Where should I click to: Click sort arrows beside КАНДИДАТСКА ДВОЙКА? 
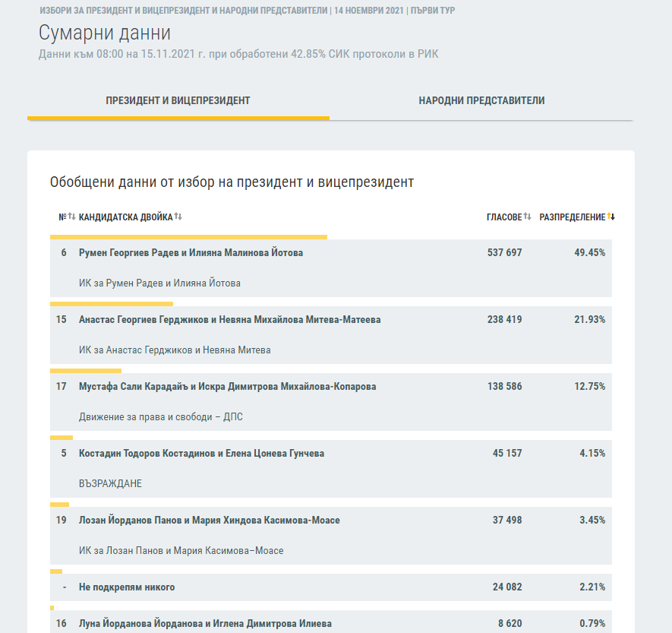tap(178, 217)
